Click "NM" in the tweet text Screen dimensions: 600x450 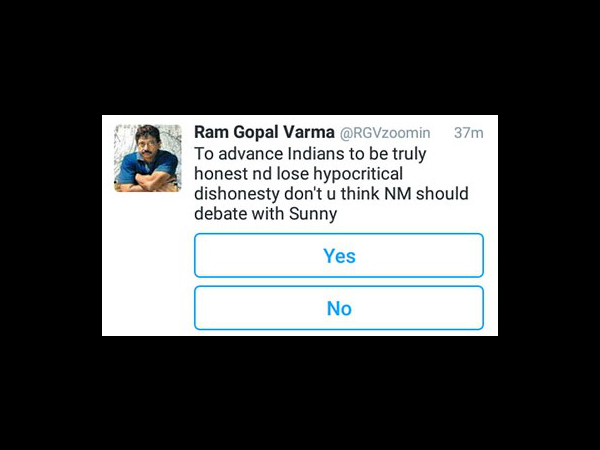point(398,194)
